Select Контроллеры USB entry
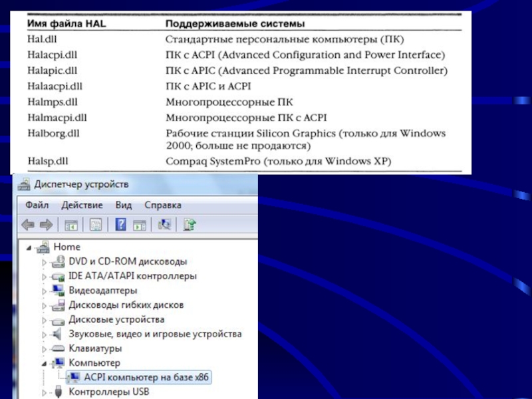The width and height of the screenshot is (532, 399). (109, 392)
